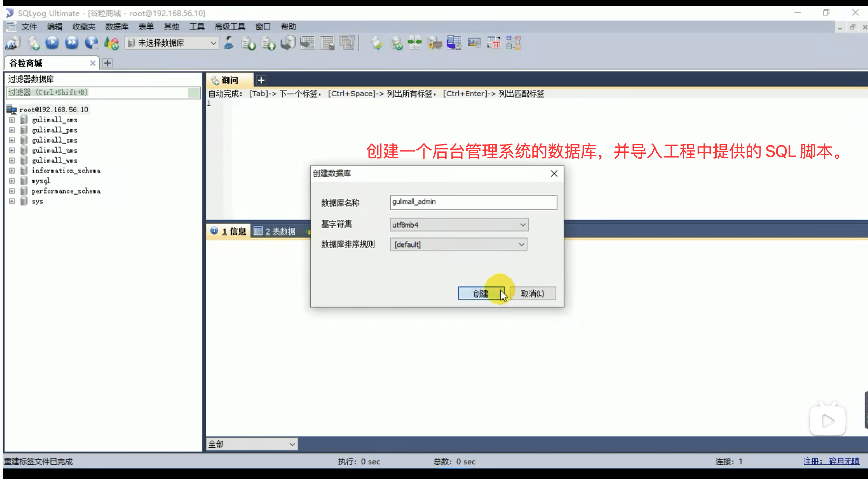Click the new connection toolbar icon
Image resolution: width=868 pixels, height=479 pixels.
pyautogui.click(x=13, y=43)
